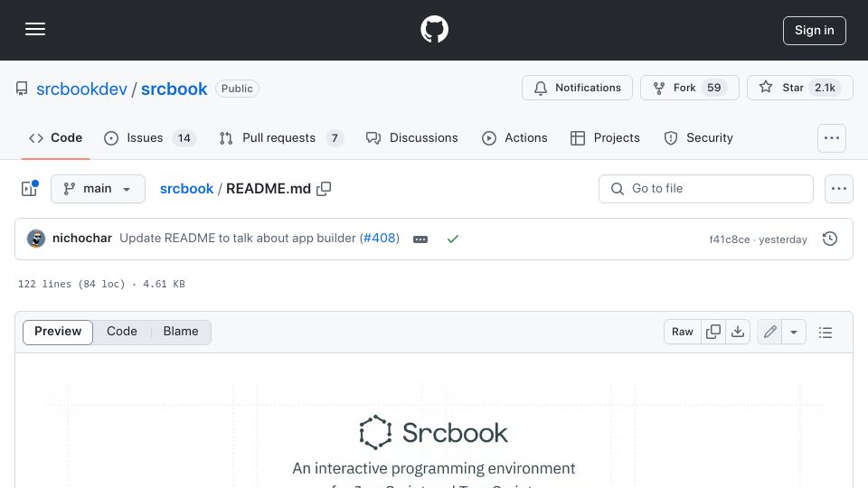868x488 pixels.
Task: Open the Actions tab
Action: pyautogui.click(x=514, y=137)
